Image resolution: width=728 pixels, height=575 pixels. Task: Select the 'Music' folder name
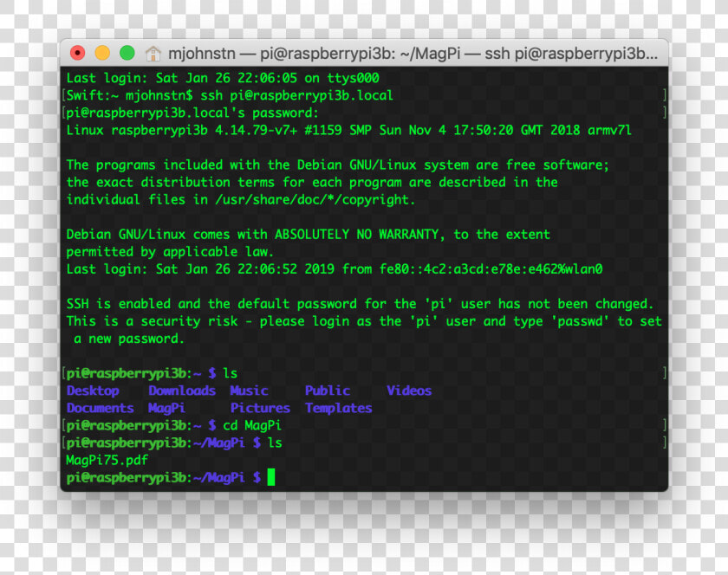pyautogui.click(x=250, y=391)
